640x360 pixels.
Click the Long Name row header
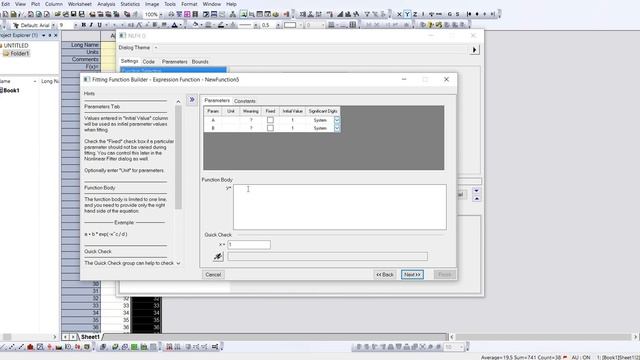pos(81,45)
